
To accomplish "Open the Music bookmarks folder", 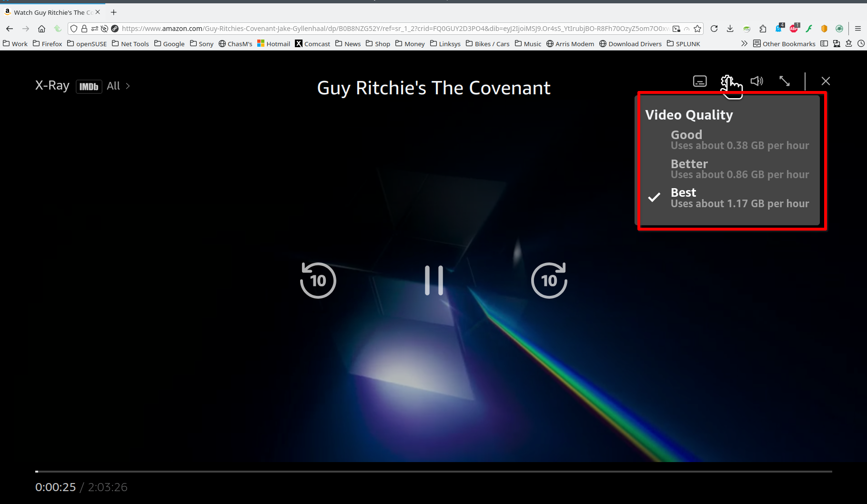I will (528, 44).
